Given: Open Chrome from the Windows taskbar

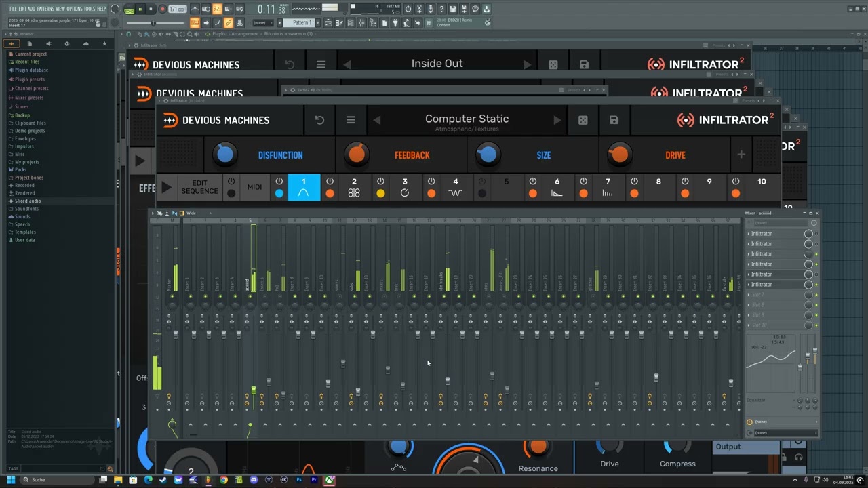Looking at the screenshot, I should pos(223,480).
